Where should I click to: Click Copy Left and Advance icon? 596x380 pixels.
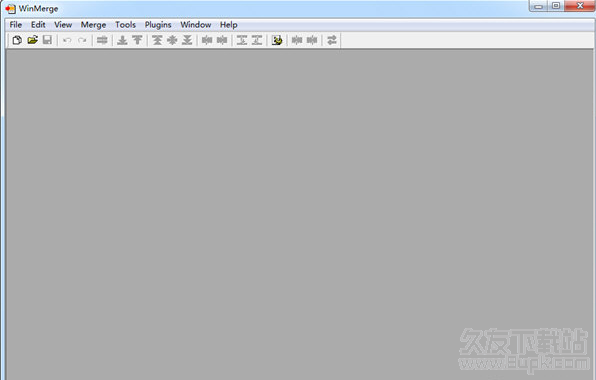[257, 40]
